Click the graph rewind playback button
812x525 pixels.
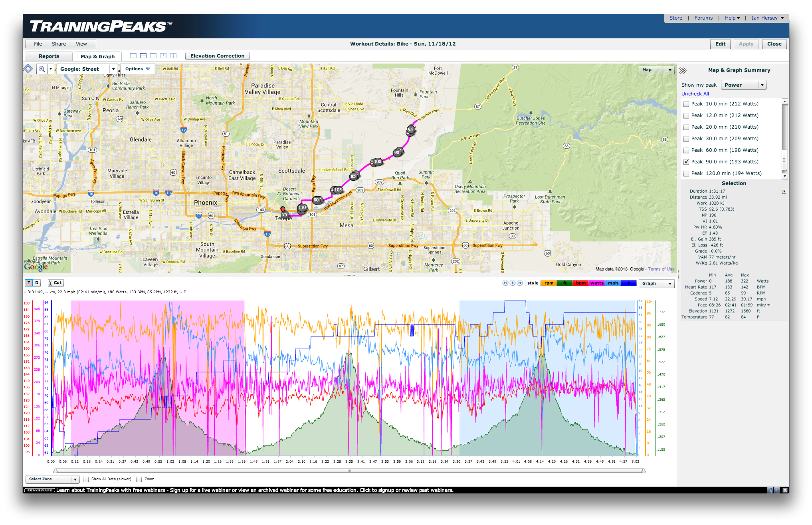tap(505, 283)
